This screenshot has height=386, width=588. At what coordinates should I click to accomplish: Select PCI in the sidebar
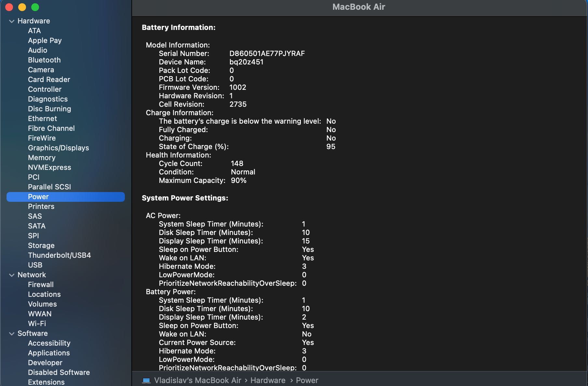click(x=34, y=177)
